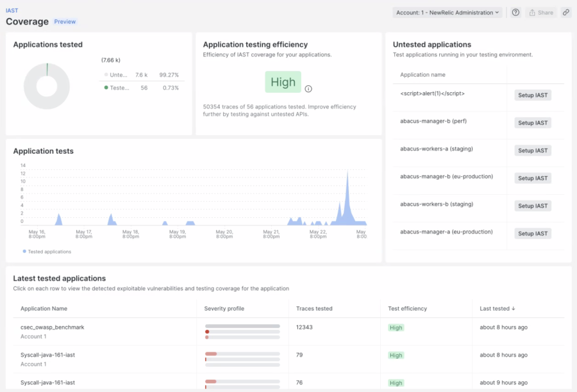Toggle the Tested legend entry in donut chart

118,88
